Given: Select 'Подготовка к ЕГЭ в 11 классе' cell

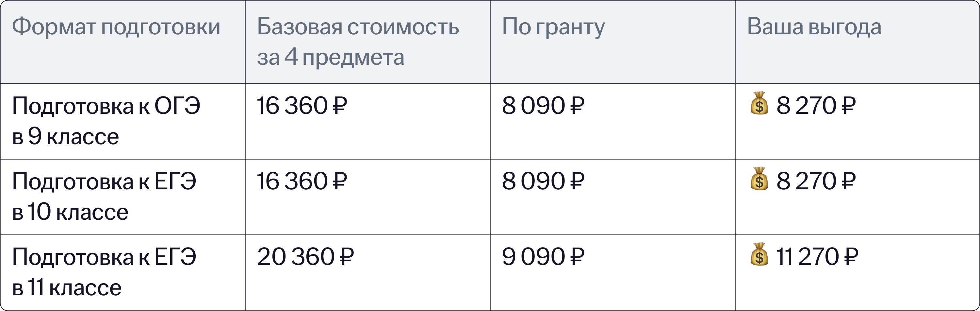Looking at the screenshot, I should (104, 272).
